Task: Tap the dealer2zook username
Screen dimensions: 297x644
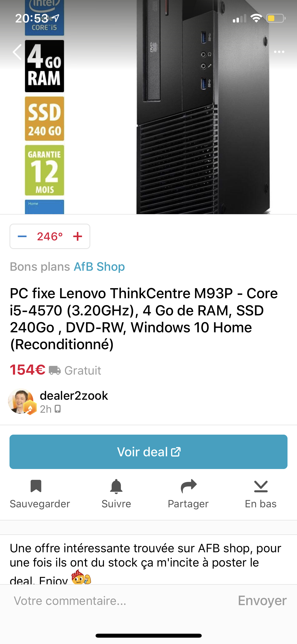Action: pyautogui.click(x=74, y=396)
